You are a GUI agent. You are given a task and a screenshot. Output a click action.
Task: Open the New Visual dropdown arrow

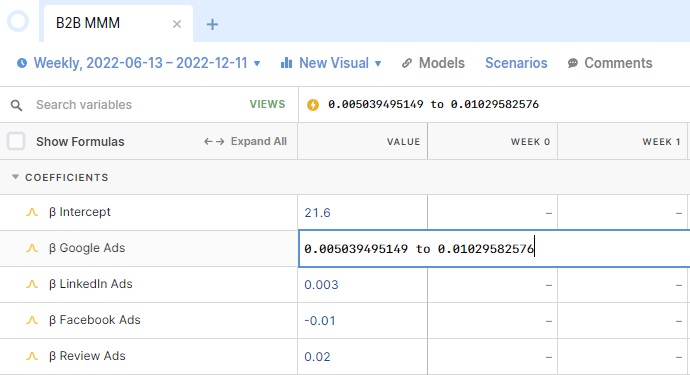coord(378,63)
